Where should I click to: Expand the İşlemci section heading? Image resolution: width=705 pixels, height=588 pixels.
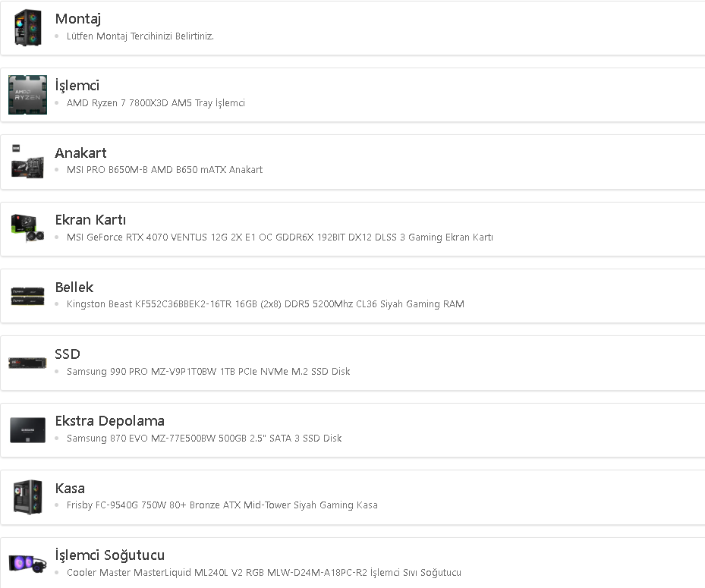(77, 86)
